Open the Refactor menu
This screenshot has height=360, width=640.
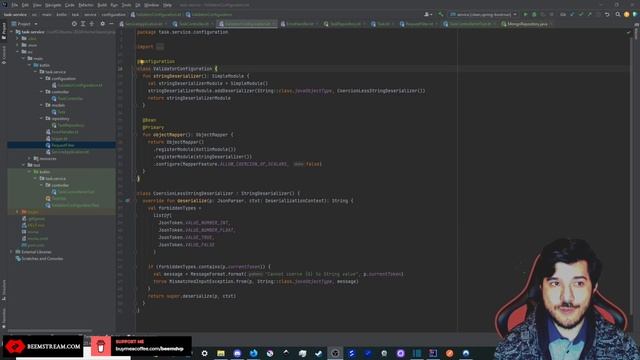[x=86, y=5]
